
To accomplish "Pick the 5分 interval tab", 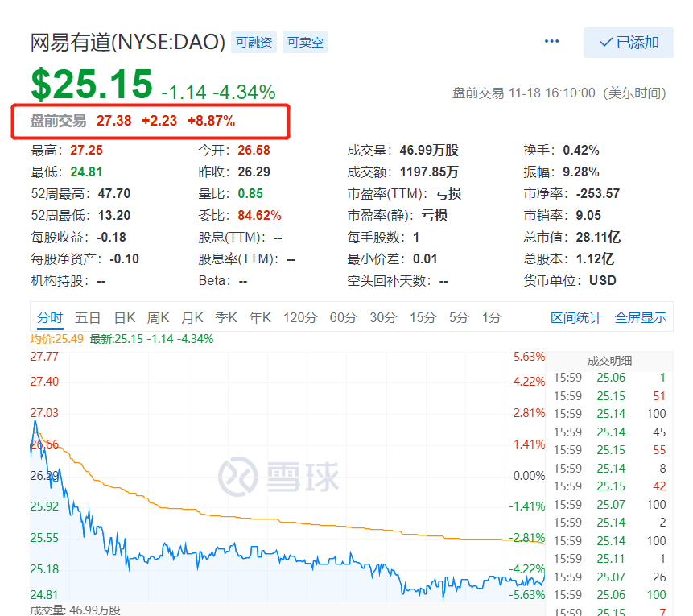I will point(459,317).
